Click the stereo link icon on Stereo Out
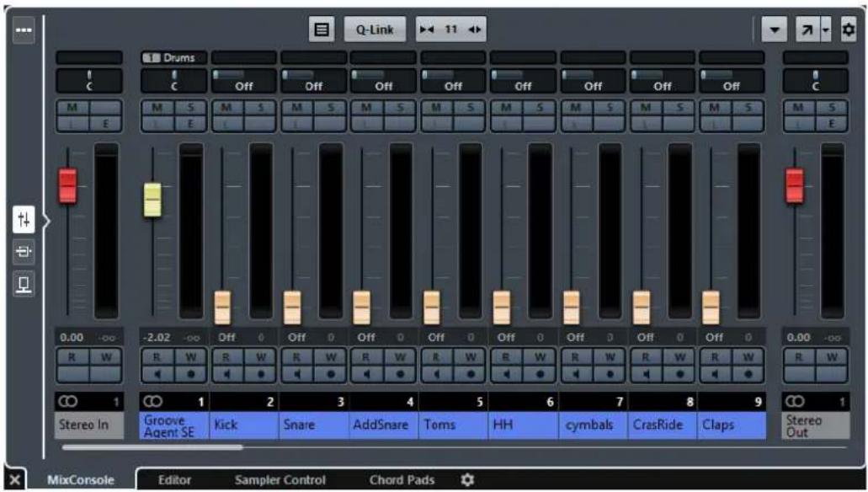The height and width of the screenshot is (492, 868). pyautogui.click(x=795, y=401)
